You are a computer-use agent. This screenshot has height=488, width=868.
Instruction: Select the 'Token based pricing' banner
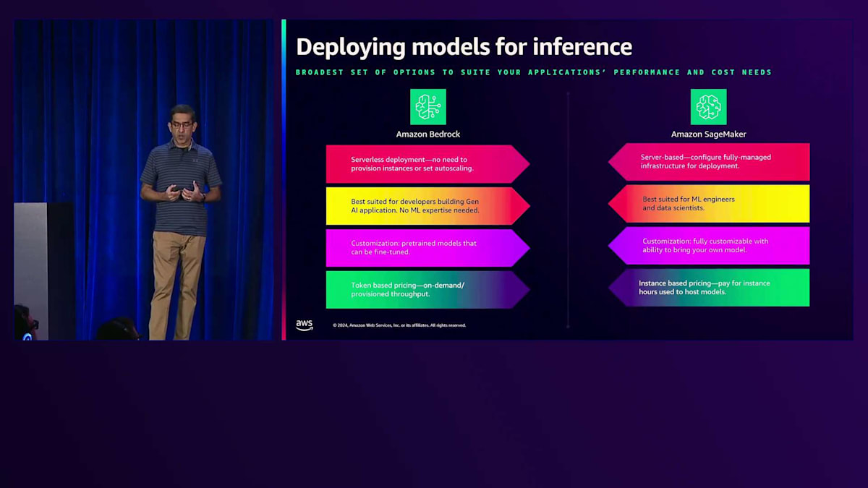428,289
